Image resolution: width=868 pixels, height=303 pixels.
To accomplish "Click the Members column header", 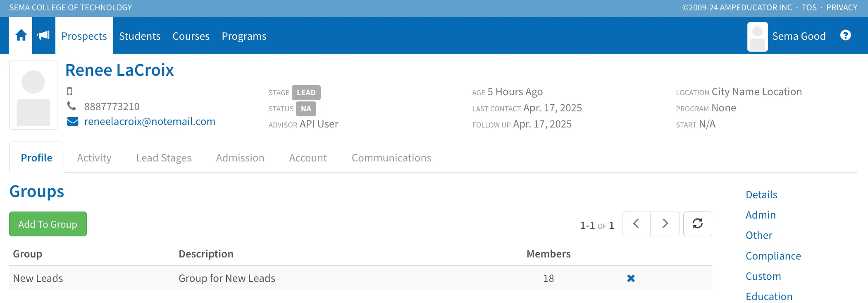I will coord(548,254).
